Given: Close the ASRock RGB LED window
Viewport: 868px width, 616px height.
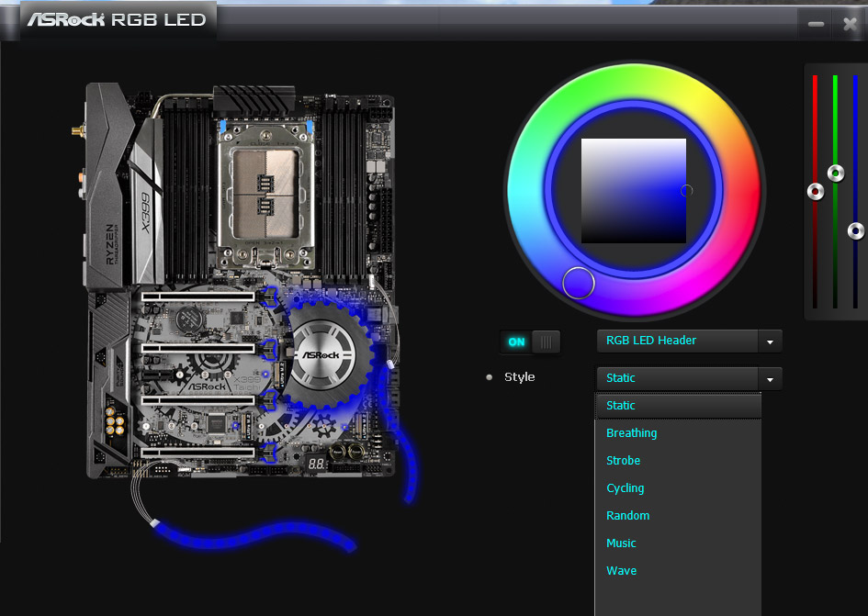Looking at the screenshot, I should (x=850, y=24).
